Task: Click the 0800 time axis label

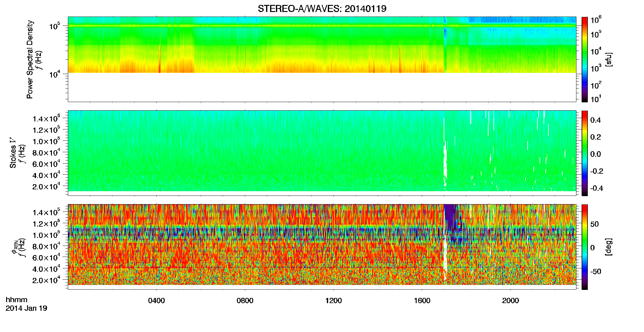Action: click(245, 301)
